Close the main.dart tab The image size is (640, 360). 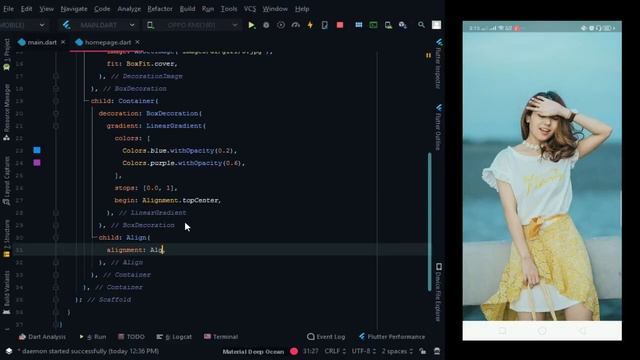pyautogui.click(x=63, y=42)
